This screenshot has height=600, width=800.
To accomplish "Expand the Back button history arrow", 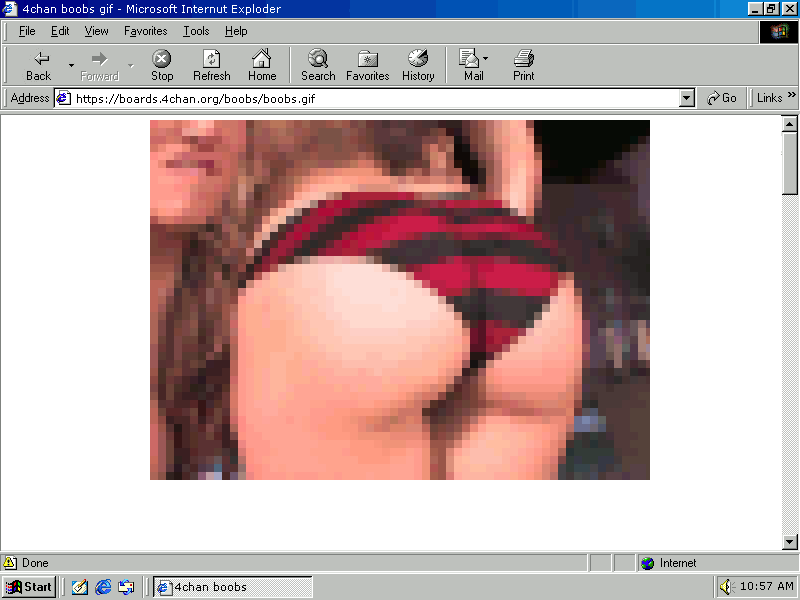I will pos(71,66).
